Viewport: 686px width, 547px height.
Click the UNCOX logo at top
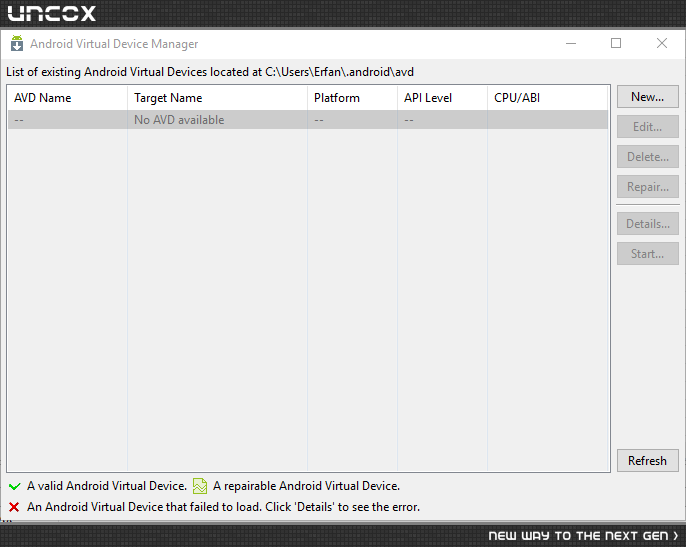[52, 13]
